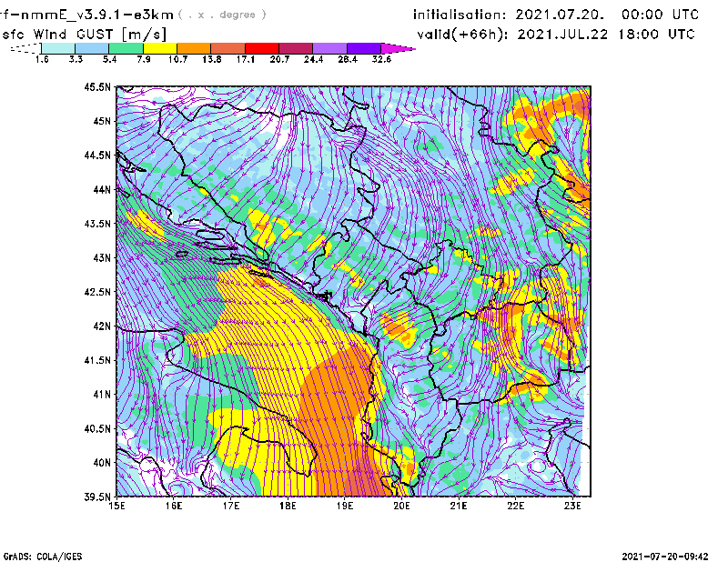Screen dimensions: 728x562
Task: Click the '22E' longitude axis label
Action: point(516,506)
